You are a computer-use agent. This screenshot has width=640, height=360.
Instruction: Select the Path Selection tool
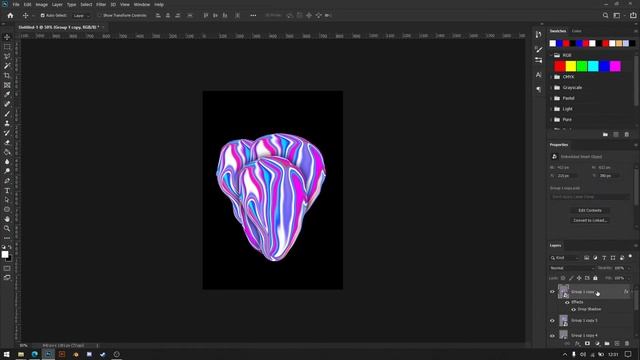point(7,200)
